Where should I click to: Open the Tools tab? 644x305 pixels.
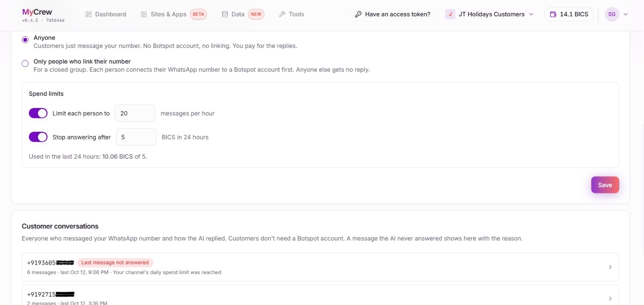pos(291,14)
